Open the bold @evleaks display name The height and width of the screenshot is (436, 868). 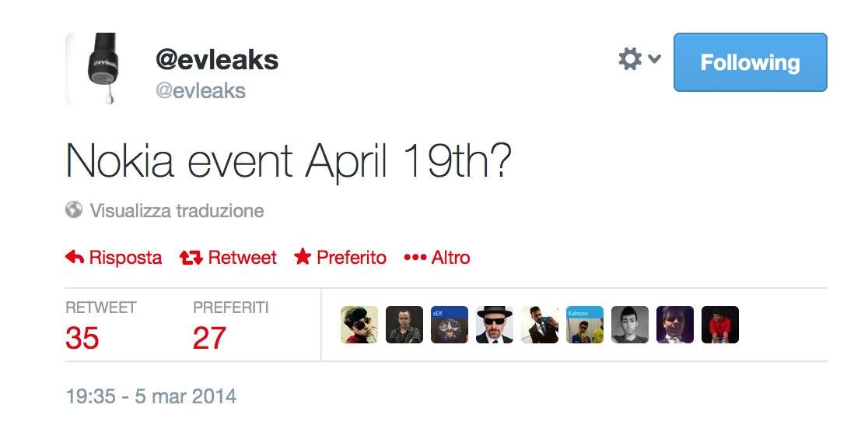coord(217,60)
